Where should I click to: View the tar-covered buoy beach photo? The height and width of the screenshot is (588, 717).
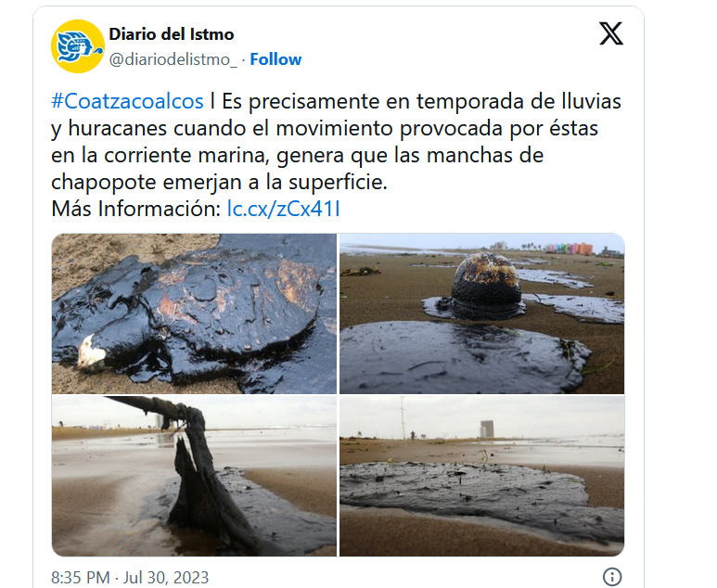[482, 313]
